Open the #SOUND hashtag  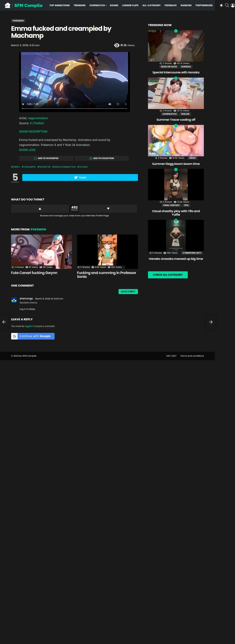pos(82,167)
